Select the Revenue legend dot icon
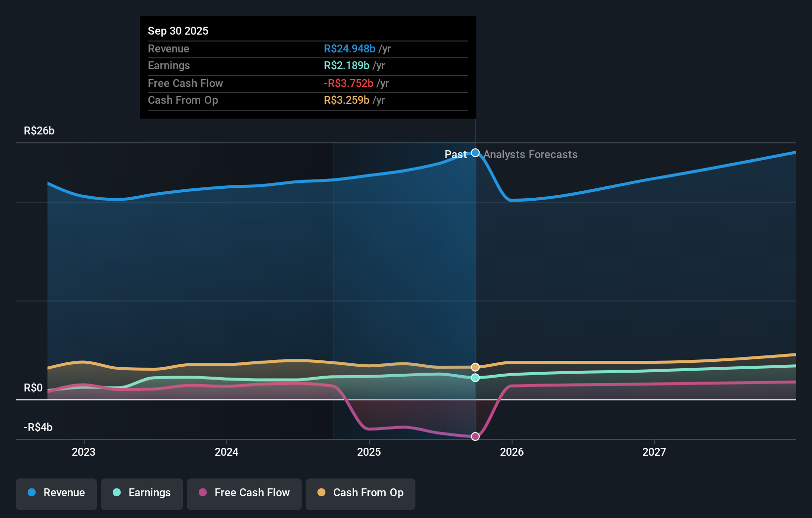812x518 pixels. (32, 493)
